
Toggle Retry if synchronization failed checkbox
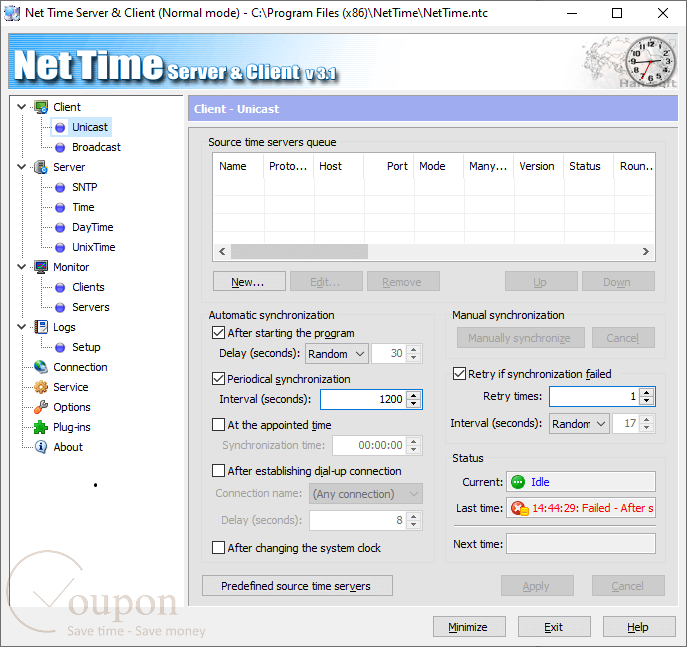tap(459, 374)
